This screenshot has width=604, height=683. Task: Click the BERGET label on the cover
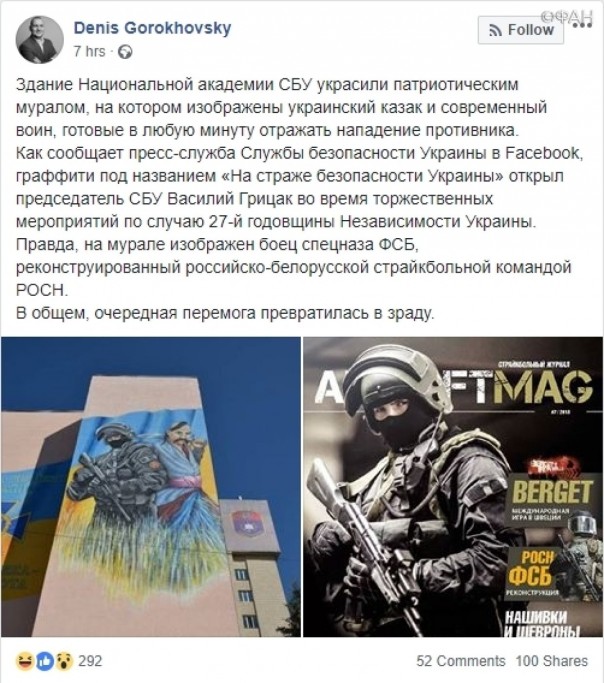point(553,491)
